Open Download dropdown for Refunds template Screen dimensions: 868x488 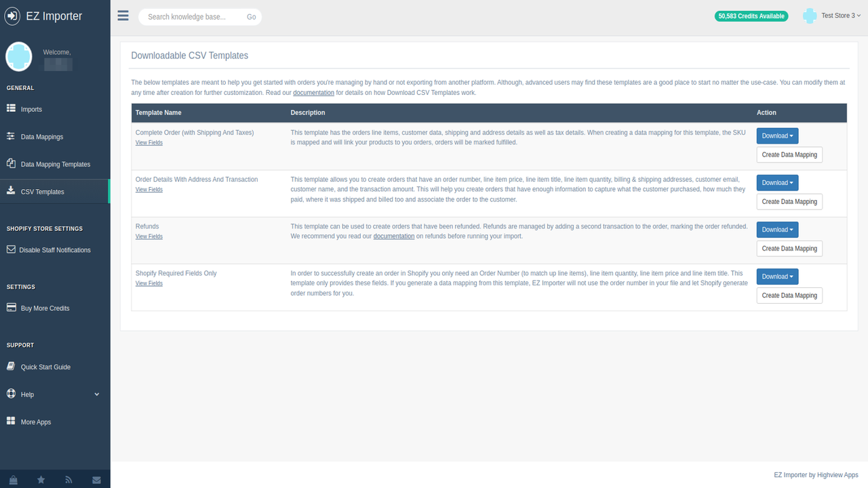tap(777, 229)
